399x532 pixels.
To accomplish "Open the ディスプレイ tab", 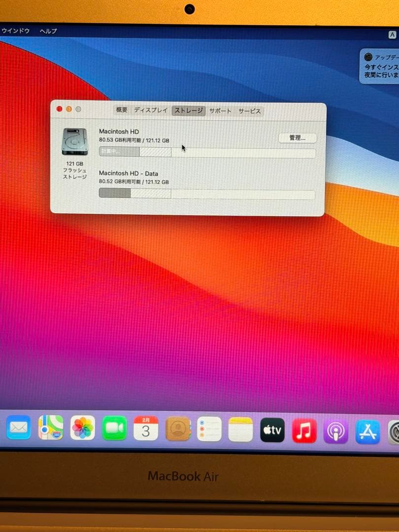I will (x=151, y=111).
